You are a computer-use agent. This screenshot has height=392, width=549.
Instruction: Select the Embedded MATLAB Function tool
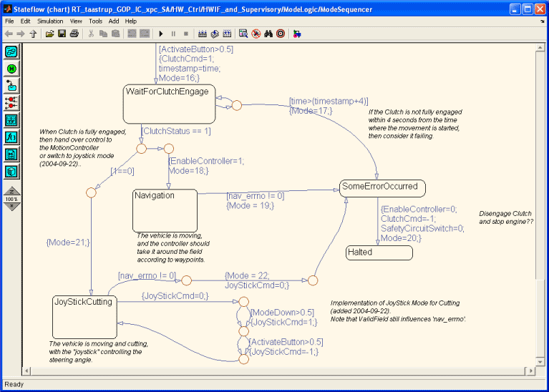click(x=12, y=155)
